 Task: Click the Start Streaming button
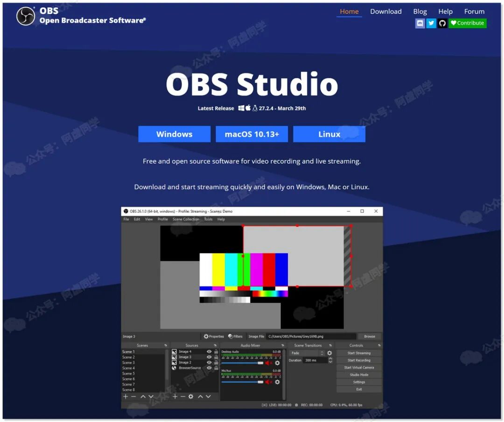pyautogui.click(x=359, y=353)
